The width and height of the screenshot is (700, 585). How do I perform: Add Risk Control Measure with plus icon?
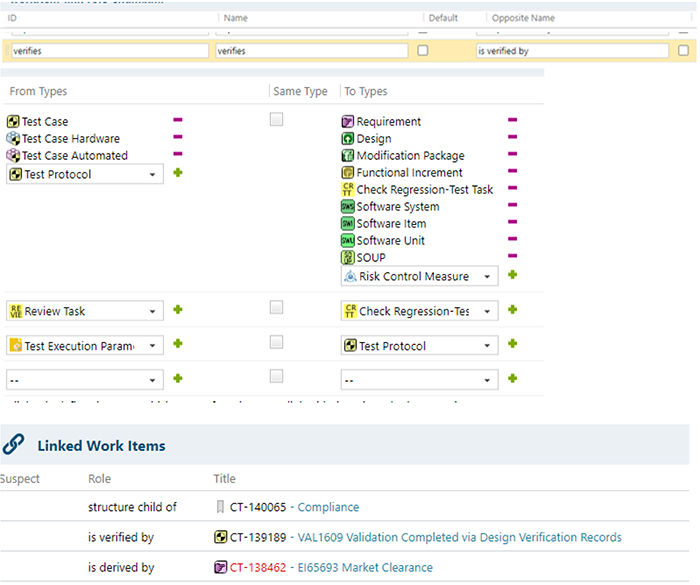coord(512,275)
